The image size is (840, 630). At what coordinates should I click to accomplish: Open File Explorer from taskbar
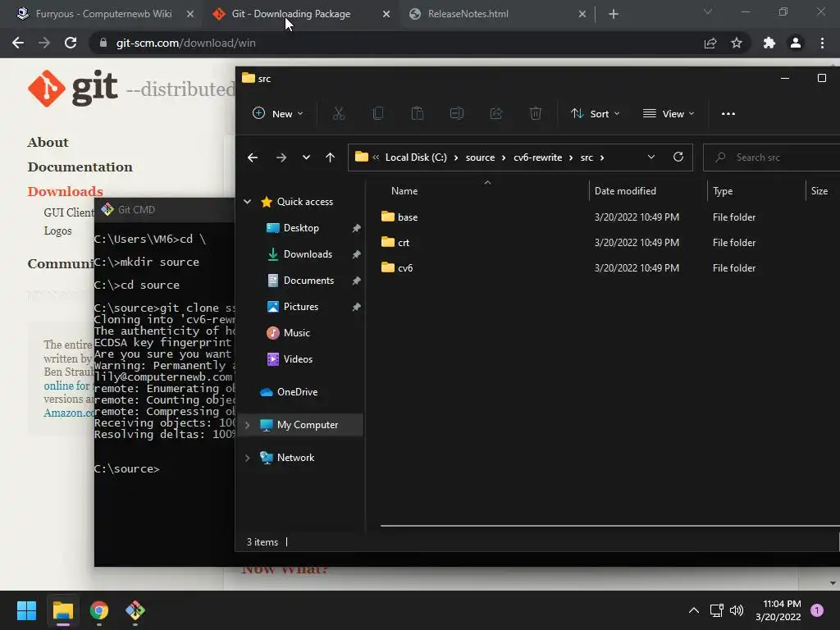pyautogui.click(x=63, y=610)
